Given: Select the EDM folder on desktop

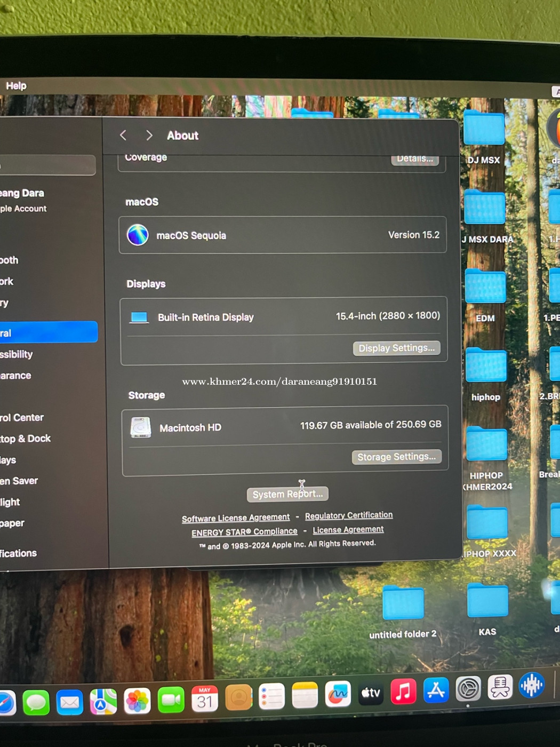Looking at the screenshot, I should tap(485, 288).
